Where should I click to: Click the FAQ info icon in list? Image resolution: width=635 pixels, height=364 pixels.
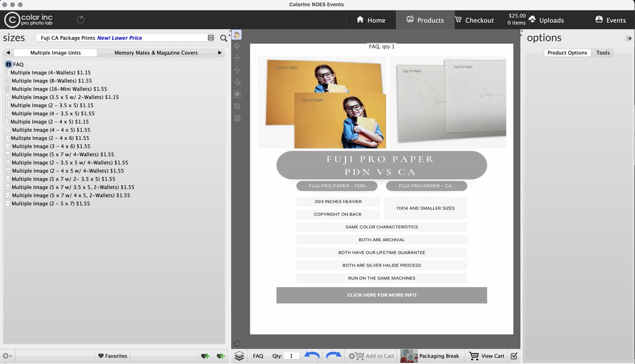9,64
